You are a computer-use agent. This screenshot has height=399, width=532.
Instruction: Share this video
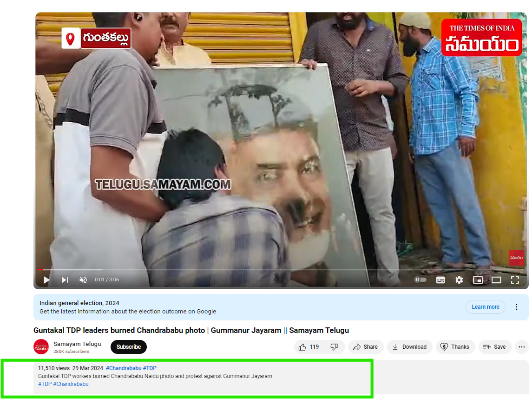(x=365, y=347)
